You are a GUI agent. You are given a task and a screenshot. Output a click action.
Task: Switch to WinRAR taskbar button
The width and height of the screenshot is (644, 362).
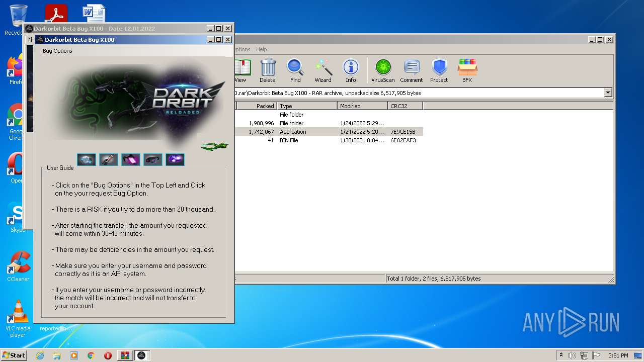pyautogui.click(x=125, y=355)
